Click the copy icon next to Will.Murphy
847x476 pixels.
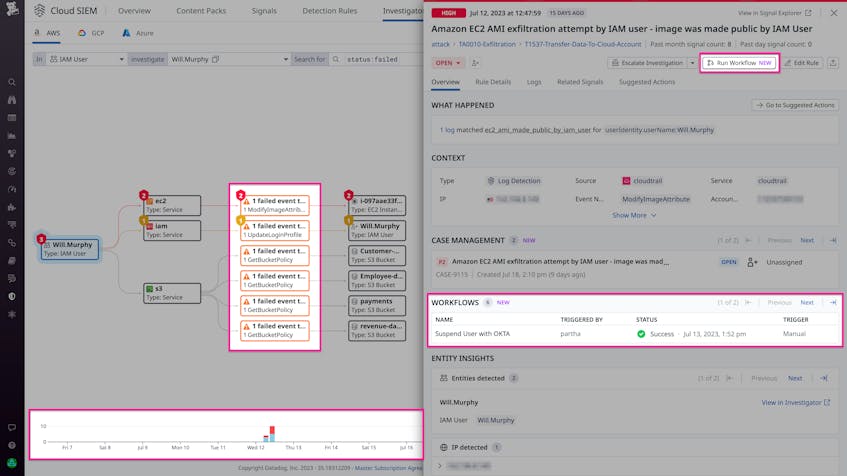pos(216,59)
